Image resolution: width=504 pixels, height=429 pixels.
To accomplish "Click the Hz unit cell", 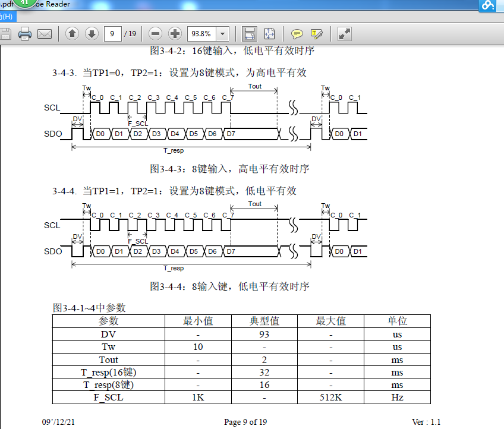I will 397,397.
